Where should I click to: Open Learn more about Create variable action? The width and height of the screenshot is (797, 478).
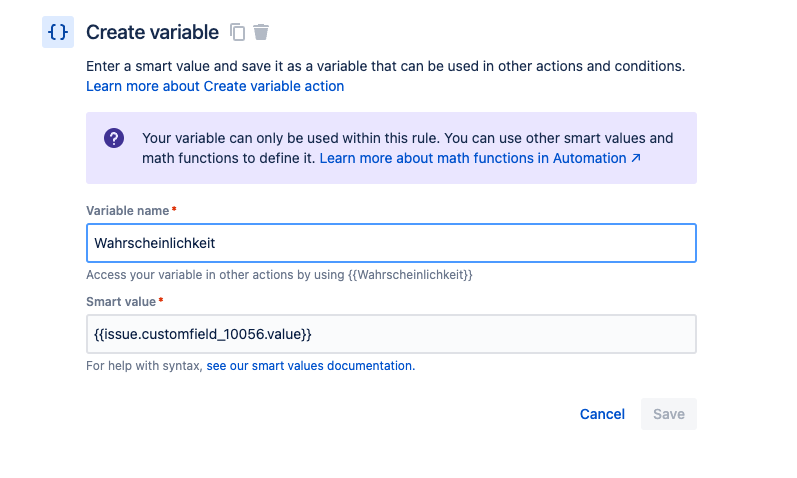[x=215, y=86]
